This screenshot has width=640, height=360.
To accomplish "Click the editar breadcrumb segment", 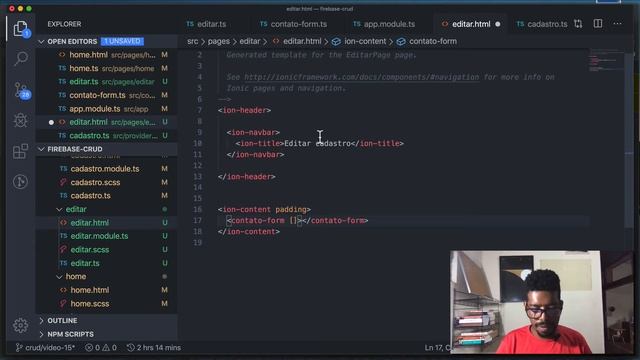I will [x=250, y=41].
